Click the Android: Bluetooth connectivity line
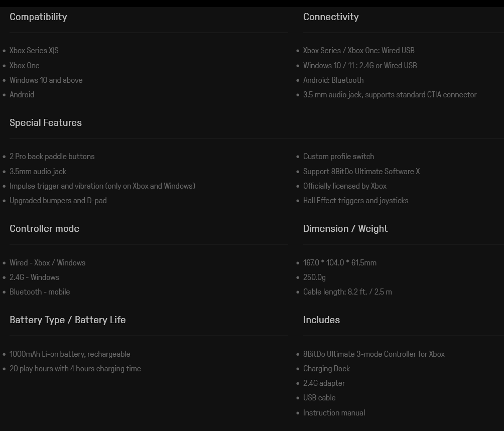 pyautogui.click(x=333, y=80)
